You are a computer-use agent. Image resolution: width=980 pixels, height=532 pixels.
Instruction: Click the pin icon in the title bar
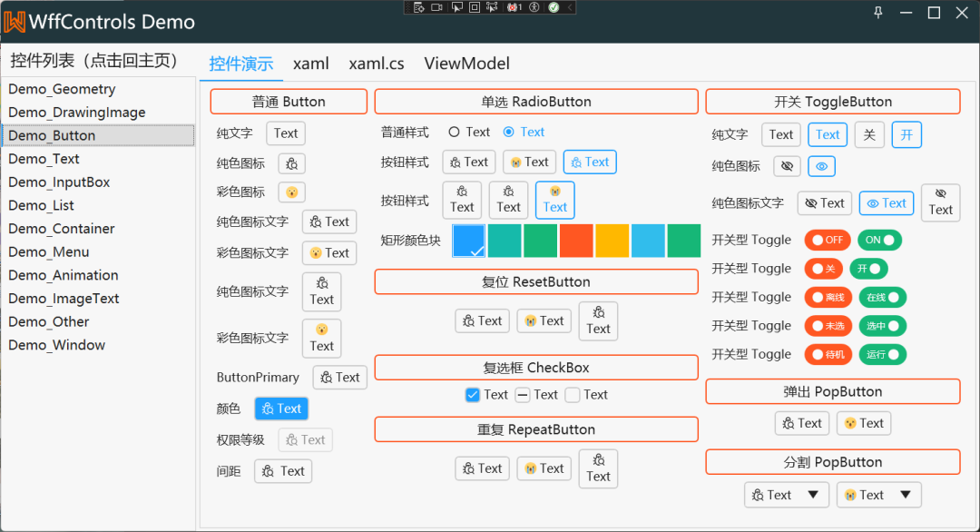tap(877, 13)
